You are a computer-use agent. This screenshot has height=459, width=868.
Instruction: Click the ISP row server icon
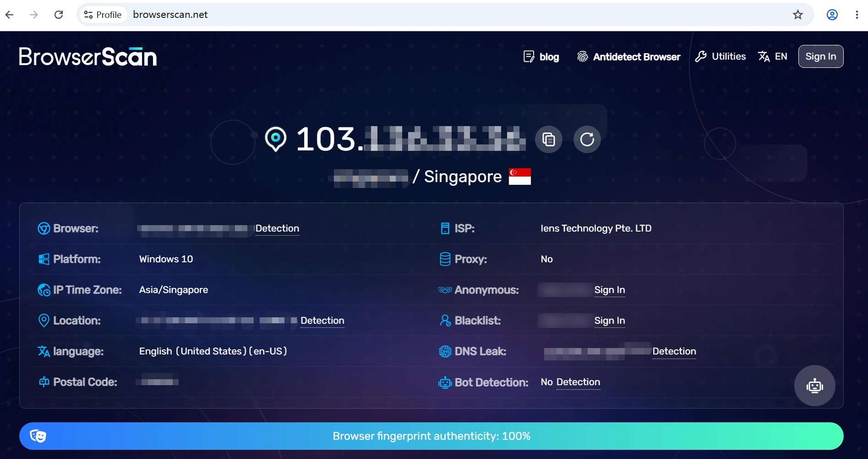pos(445,228)
